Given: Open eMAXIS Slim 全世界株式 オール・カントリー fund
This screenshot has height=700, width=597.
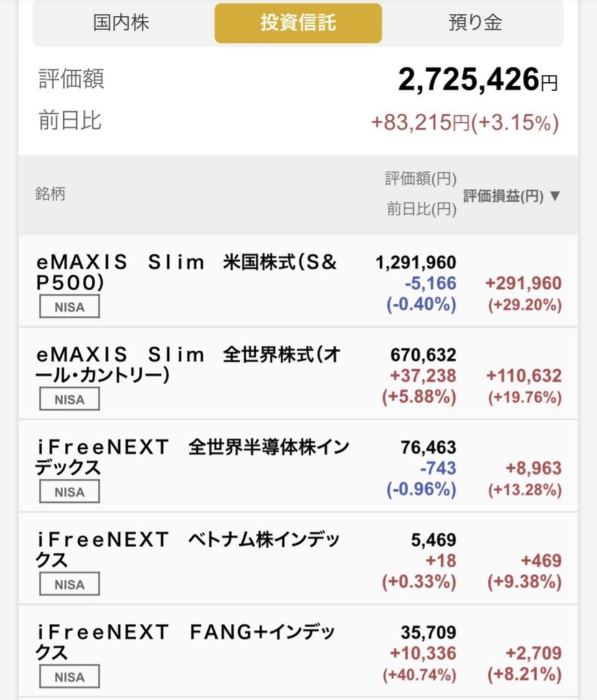Looking at the screenshot, I should pos(298,374).
